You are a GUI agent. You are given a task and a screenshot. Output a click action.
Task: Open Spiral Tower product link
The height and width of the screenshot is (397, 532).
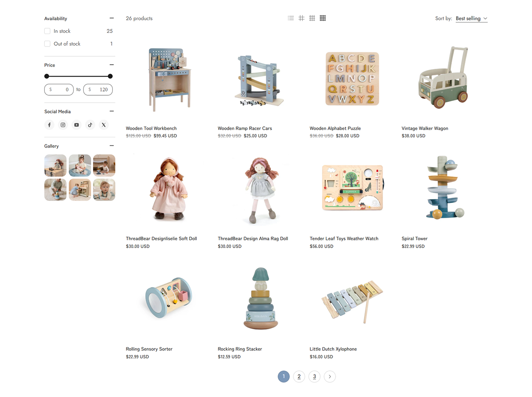point(415,239)
